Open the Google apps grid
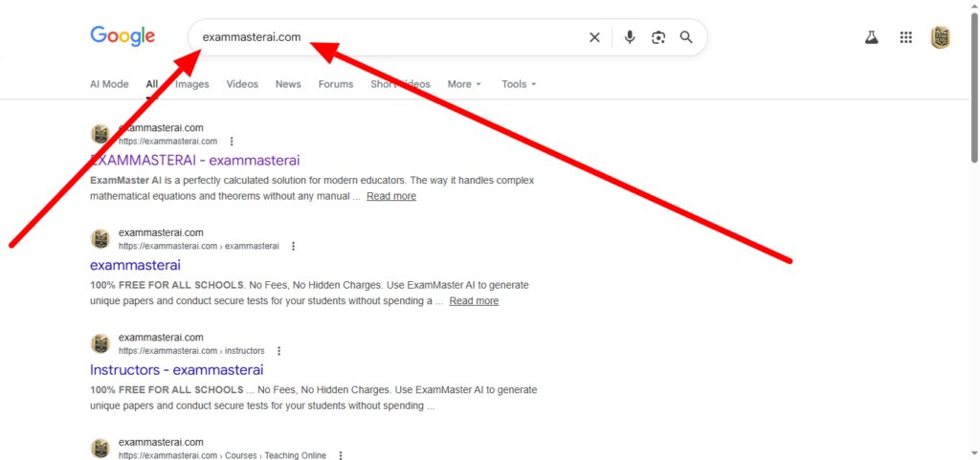This screenshot has height=460, width=980. [x=905, y=37]
